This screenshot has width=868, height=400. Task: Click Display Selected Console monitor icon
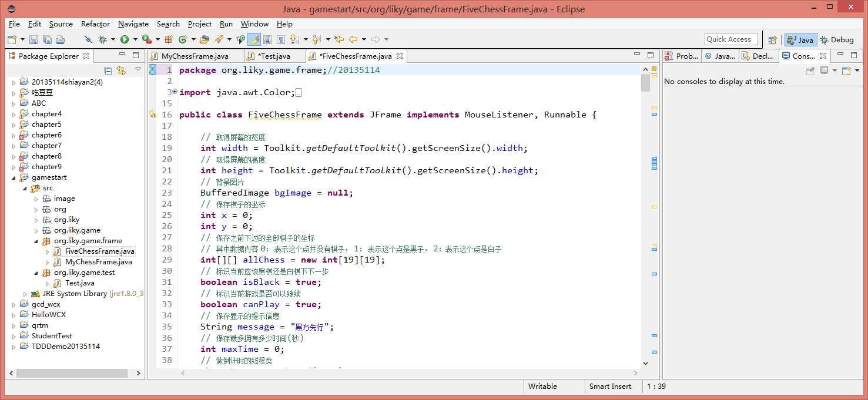824,70
